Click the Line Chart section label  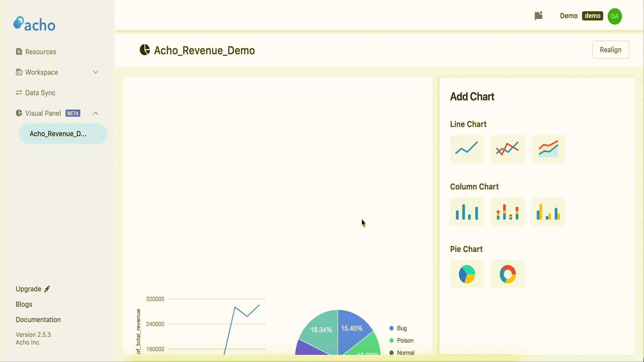point(468,124)
